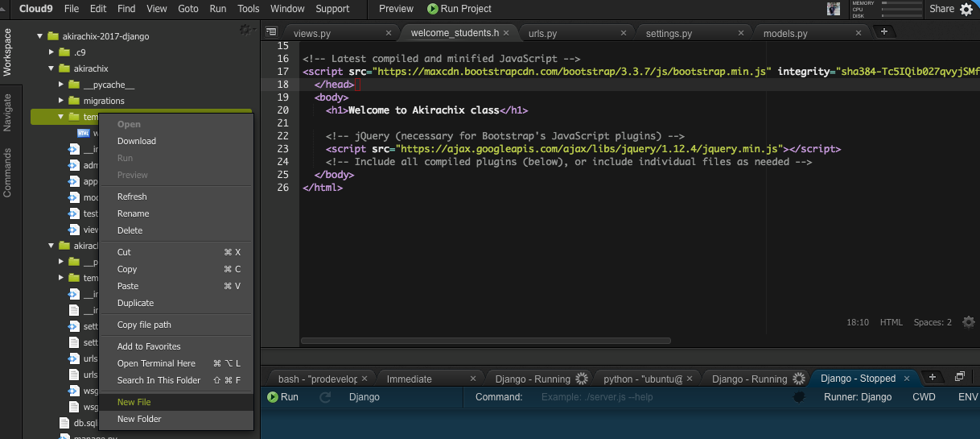Click the debugger bug icon in runner bar
The width and height of the screenshot is (980, 439).
(x=798, y=397)
